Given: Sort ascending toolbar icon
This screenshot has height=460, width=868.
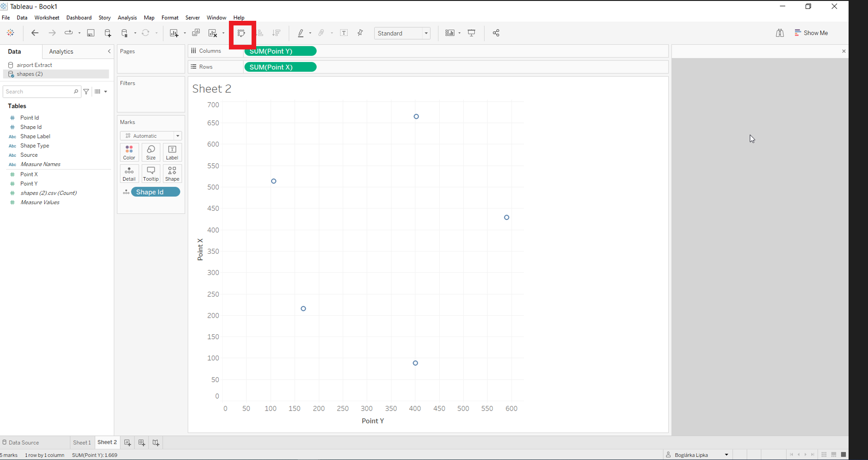Looking at the screenshot, I should point(260,33).
